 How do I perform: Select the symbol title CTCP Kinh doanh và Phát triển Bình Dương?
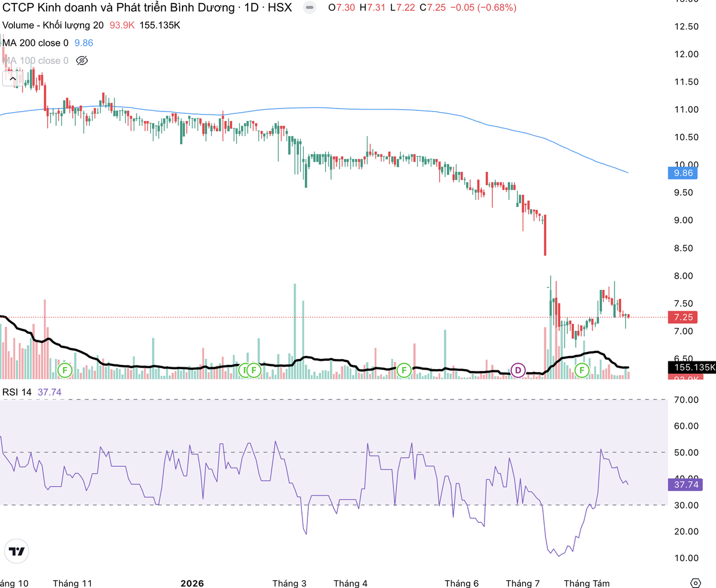point(118,8)
